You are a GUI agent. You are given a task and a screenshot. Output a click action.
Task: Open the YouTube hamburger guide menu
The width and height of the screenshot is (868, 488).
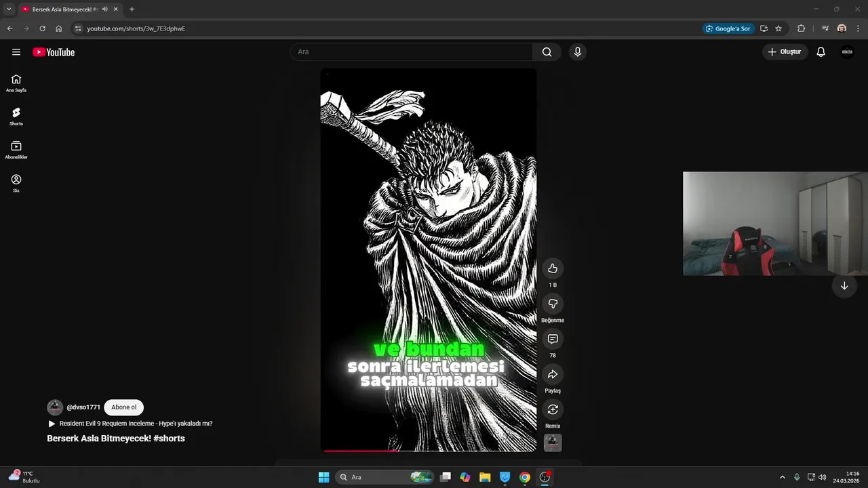click(x=16, y=52)
